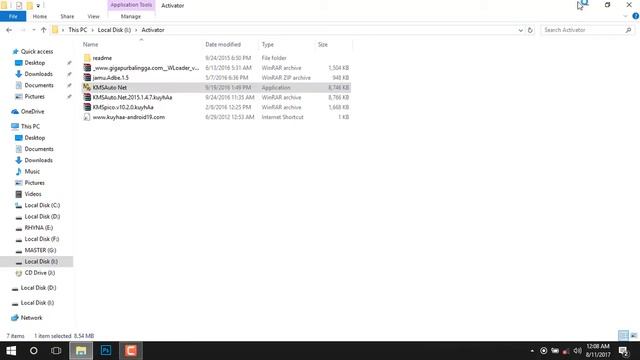Click This PC in the address bar
This screenshot has height=360, width=640.
pyautogui.click(x=78, y=30)
